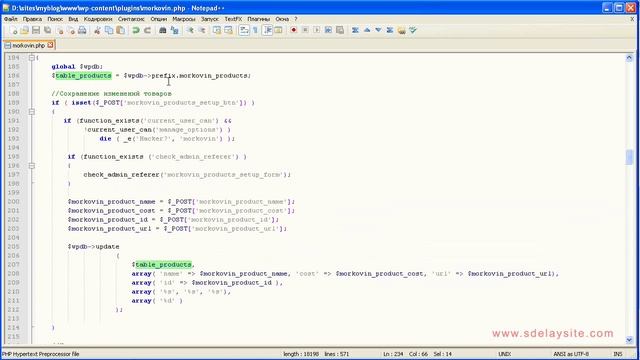Stop macro recording via toolbar
Screen dimensions: 640x360
[x=305, y=30]
